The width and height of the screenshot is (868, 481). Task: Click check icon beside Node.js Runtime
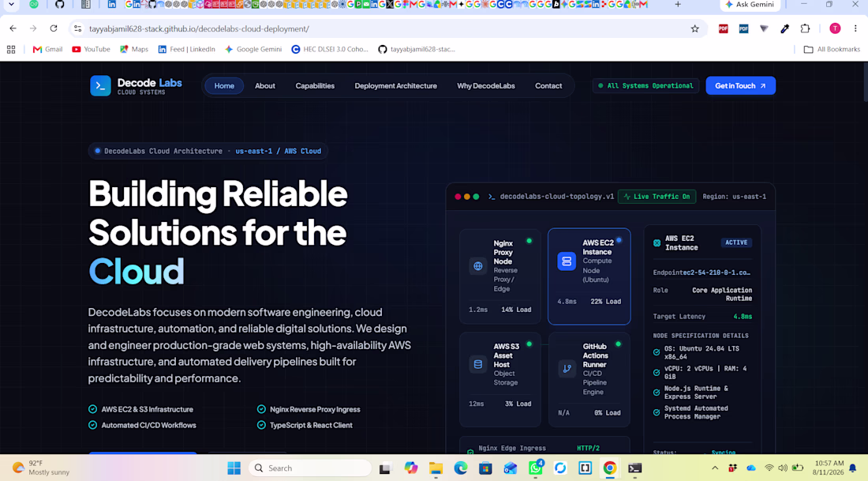coord(657,393)
